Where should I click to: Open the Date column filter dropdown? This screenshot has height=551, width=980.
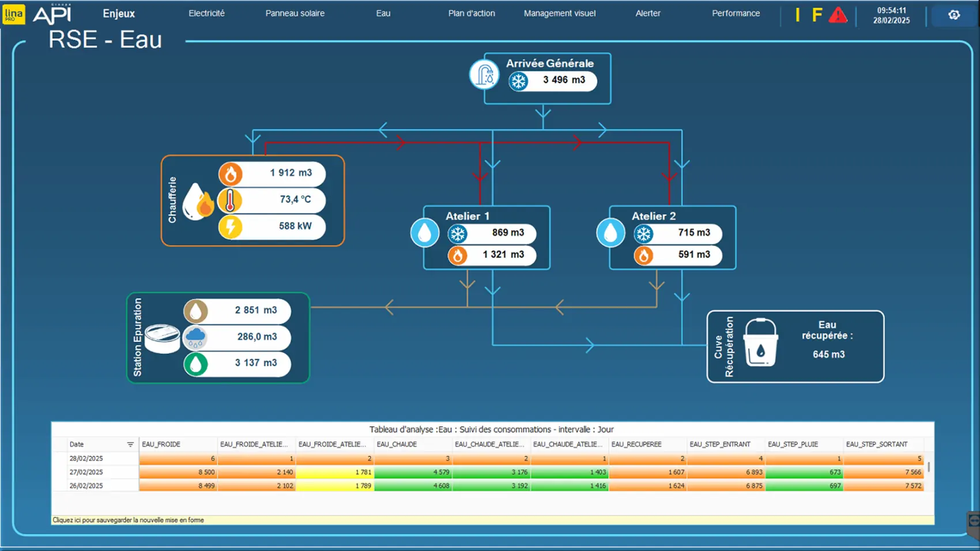coord(130,444)
